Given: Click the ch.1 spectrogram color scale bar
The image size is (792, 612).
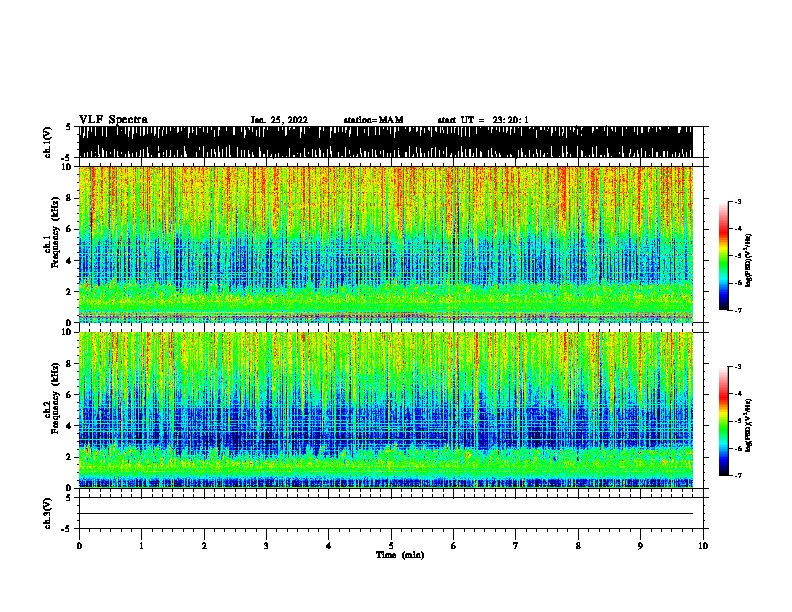Looking at the screenshot, I should (x=724, y=256).
